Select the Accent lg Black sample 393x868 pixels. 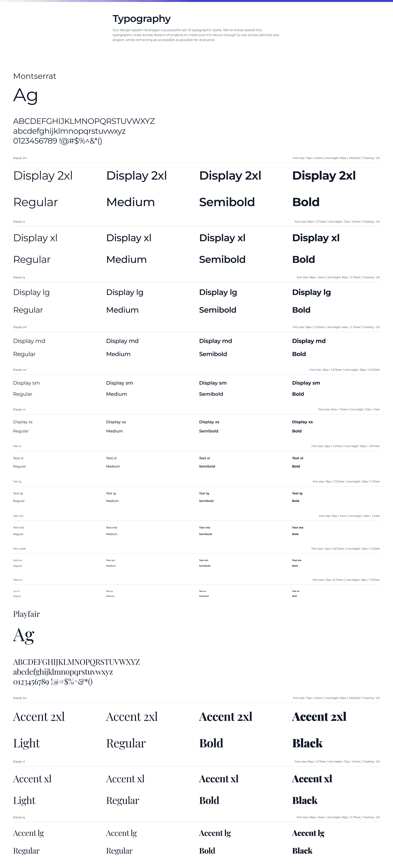pos(308,842)
